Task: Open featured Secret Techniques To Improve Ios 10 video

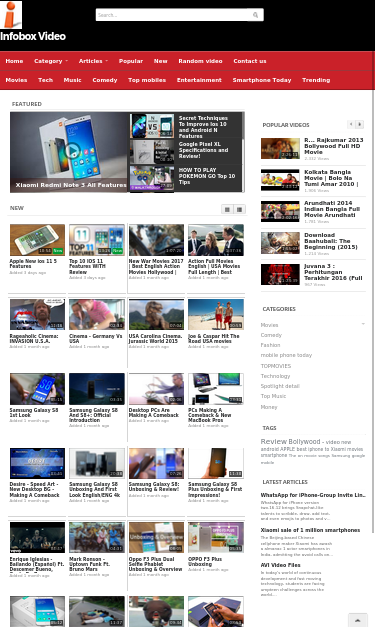Action: click(203, 127)
